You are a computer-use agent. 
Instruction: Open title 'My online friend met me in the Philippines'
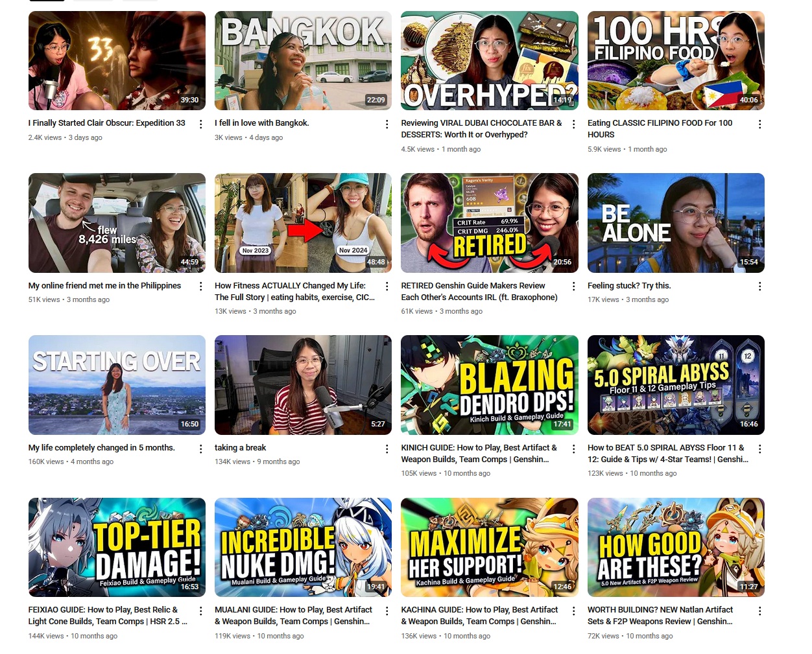pyautogui.click(x=104, y=286)
